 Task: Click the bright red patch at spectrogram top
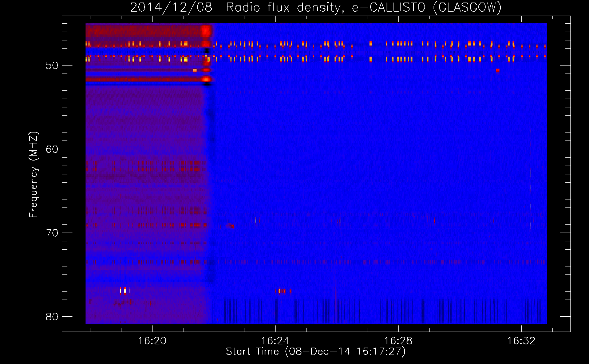[206, 31]
